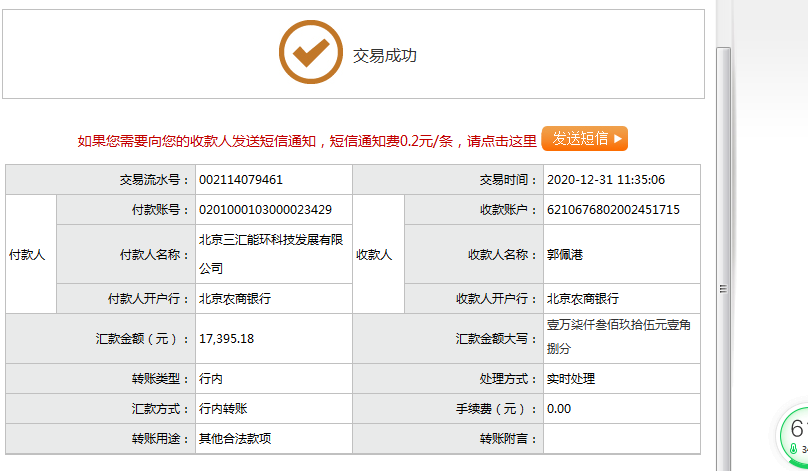
Task: Select the payer name 北京三汇能环科技发展有限公司
Action: 271,254
